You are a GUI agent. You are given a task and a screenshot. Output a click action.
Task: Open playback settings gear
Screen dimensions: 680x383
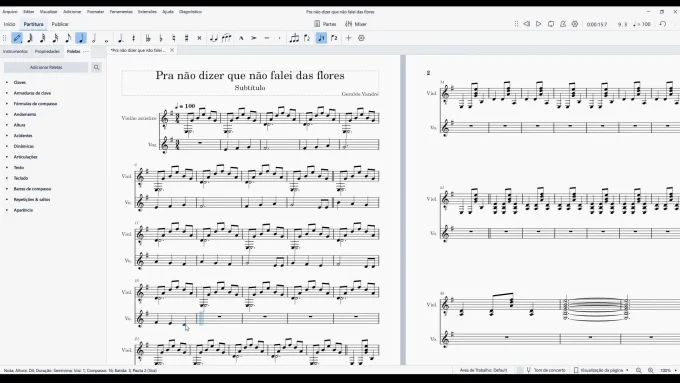(x=575, y=24)
